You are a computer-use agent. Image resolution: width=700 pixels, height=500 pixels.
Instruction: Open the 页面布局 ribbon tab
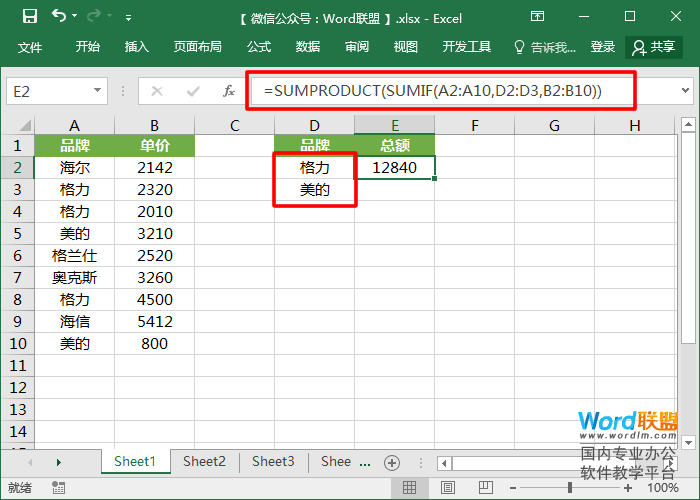pos(197,47)
